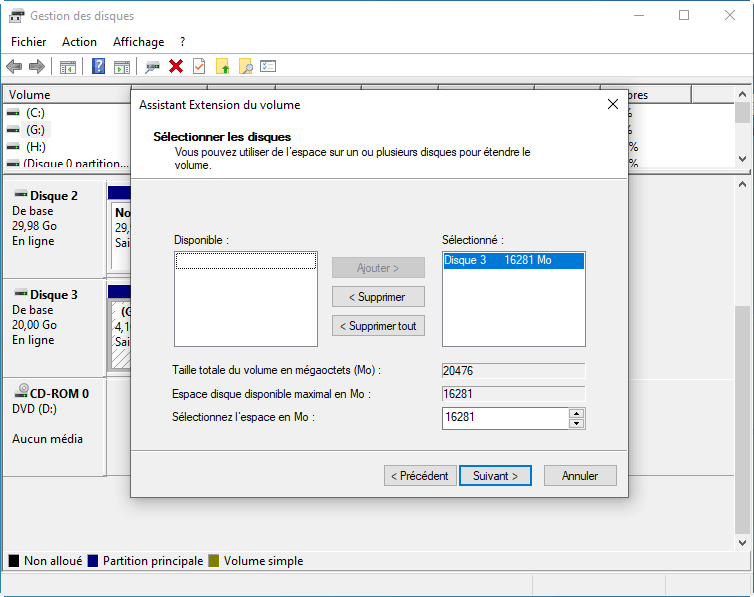Click the Volume column header
754x597 pixels.
pos(67,95)
